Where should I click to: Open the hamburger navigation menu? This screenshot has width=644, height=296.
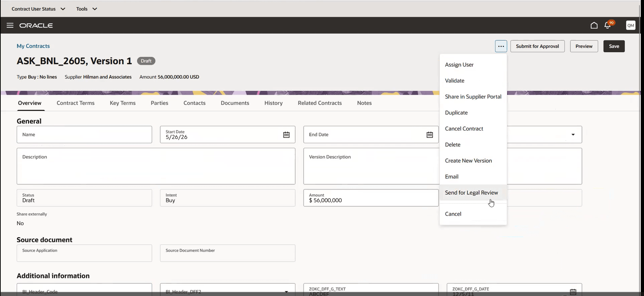[10, 25]
